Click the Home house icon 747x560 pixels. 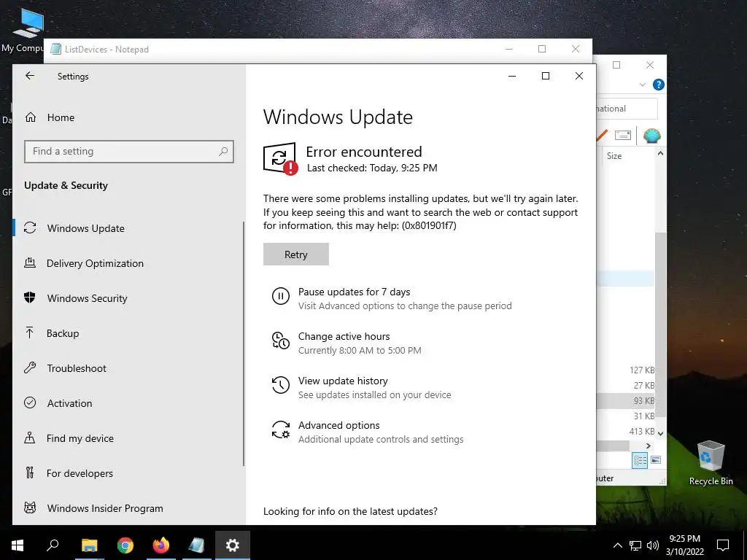31,117
